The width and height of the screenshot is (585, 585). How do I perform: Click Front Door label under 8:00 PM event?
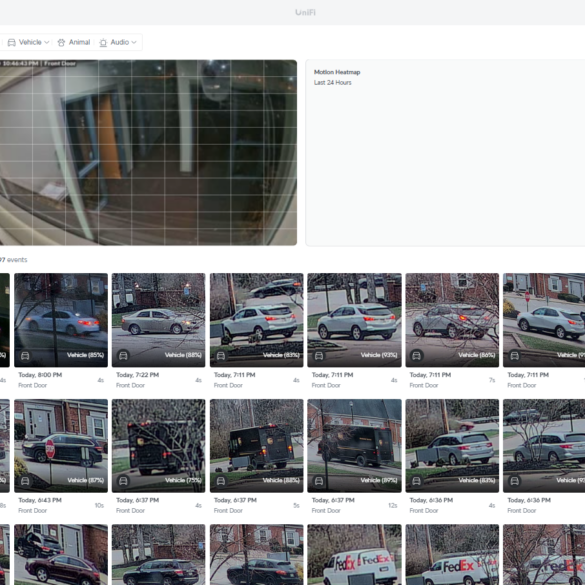pos(32,385)
